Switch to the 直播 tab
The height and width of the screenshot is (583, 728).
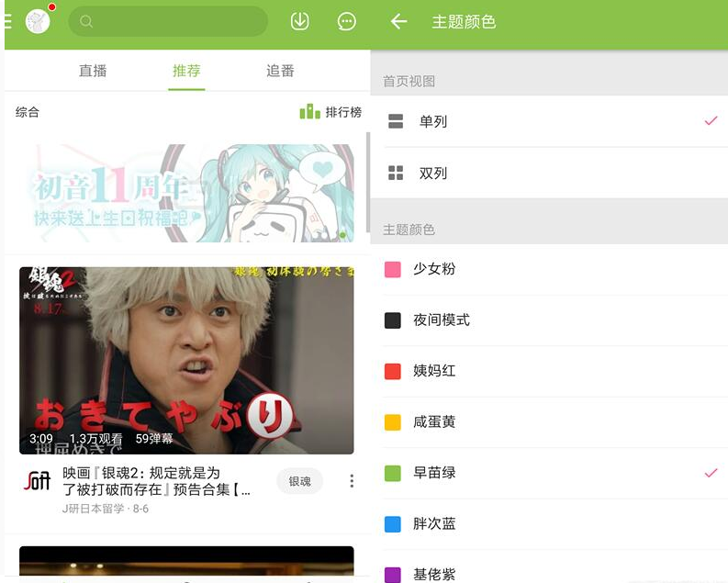coord(93,71)
